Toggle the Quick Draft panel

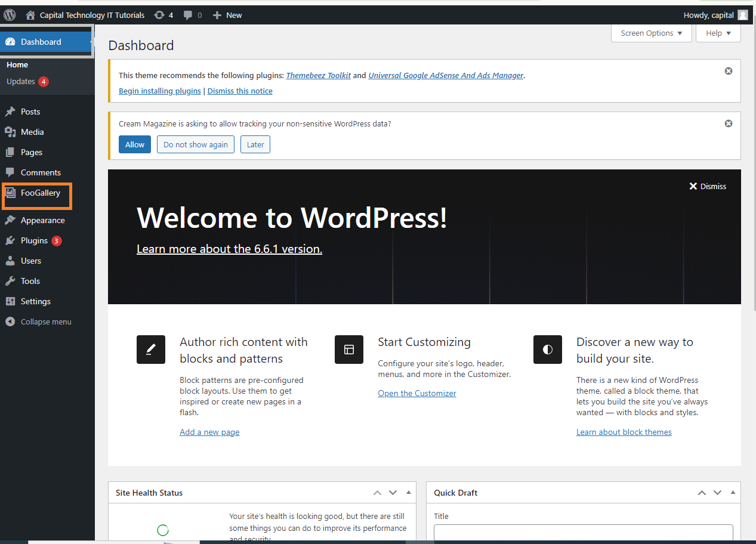point(733,493)
